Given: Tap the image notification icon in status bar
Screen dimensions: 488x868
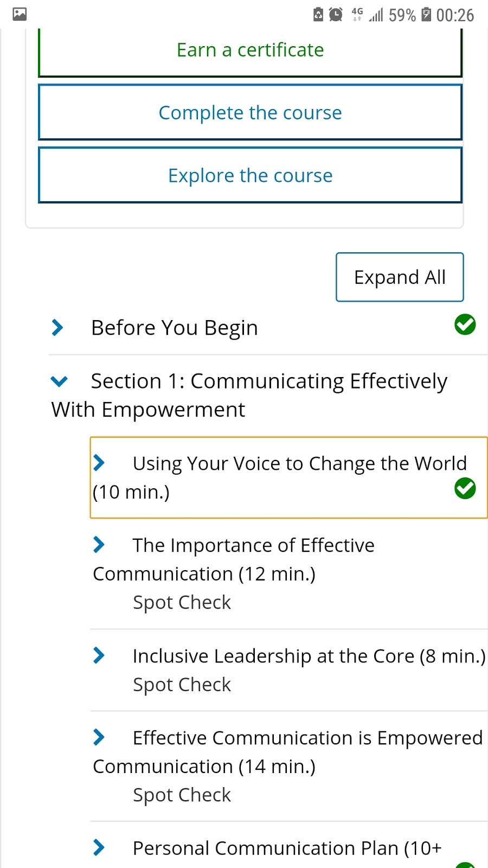Looking at the screenshot, I should pyautogui.click(x=20, y=14).
